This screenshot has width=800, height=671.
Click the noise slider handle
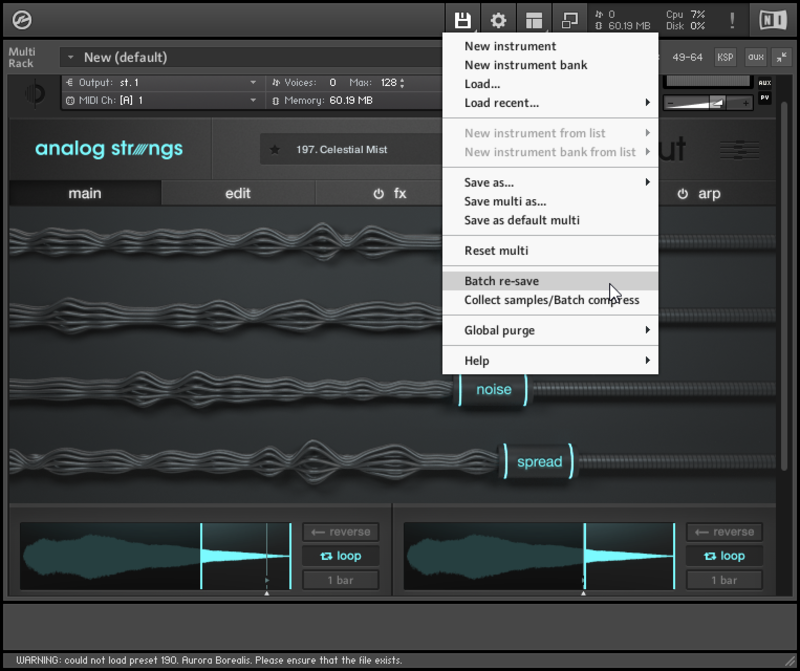tap(493, 390)
